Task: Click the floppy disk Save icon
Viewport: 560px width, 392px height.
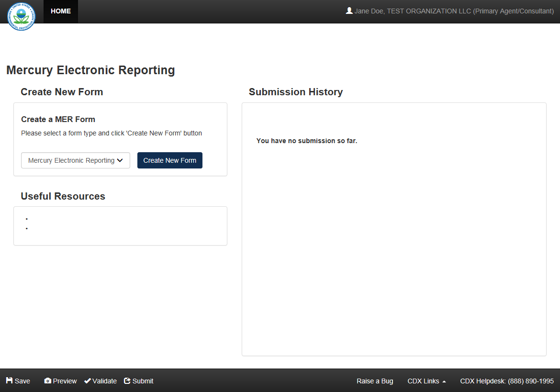Action: (9, 381)
